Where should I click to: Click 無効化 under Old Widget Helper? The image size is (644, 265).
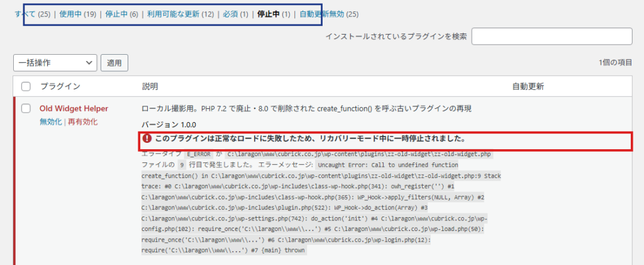(x=50, y=121)
